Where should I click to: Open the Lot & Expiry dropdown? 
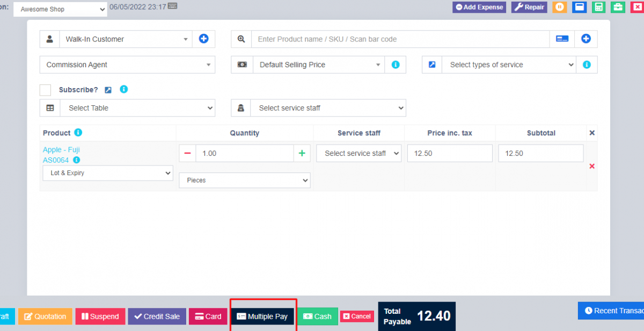pyautogui.click(x=107, y=172)
